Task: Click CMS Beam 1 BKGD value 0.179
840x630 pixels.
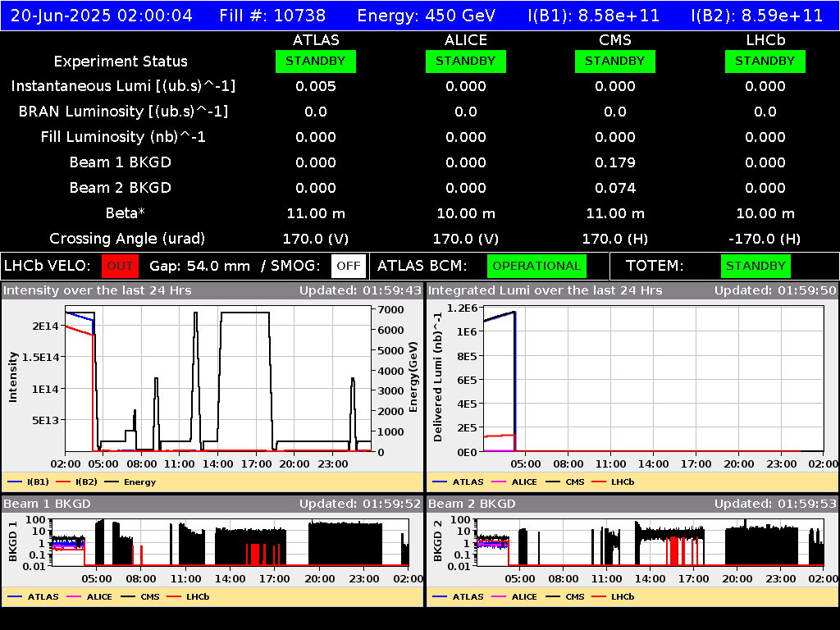Action: click(x=615, y=163)
